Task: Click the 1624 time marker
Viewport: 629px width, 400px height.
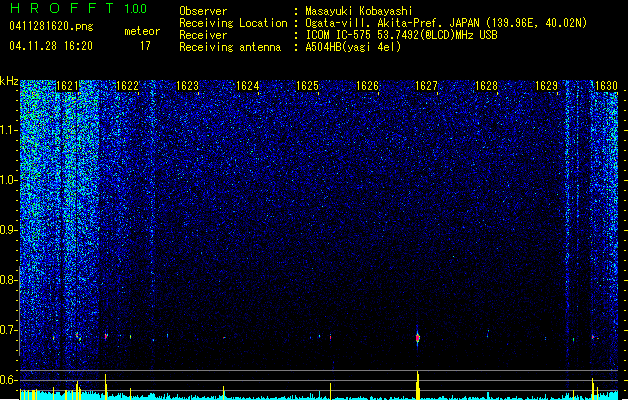Action: [248, 86]
